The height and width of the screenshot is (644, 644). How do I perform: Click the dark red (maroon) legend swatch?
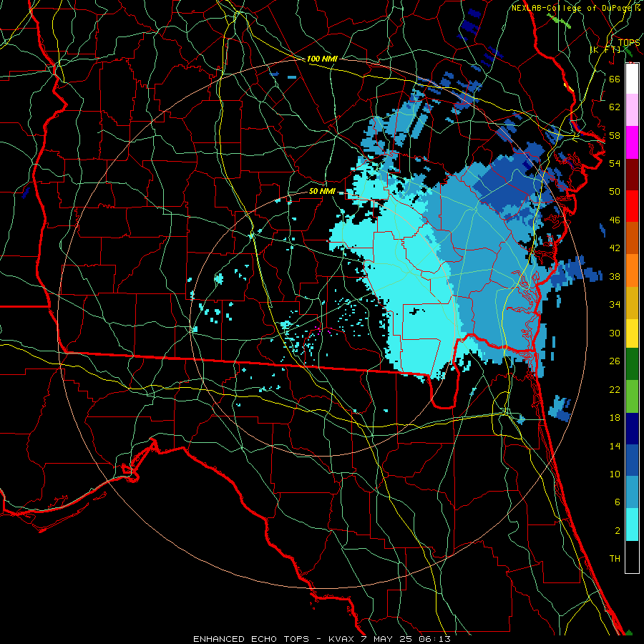point(632,174)
